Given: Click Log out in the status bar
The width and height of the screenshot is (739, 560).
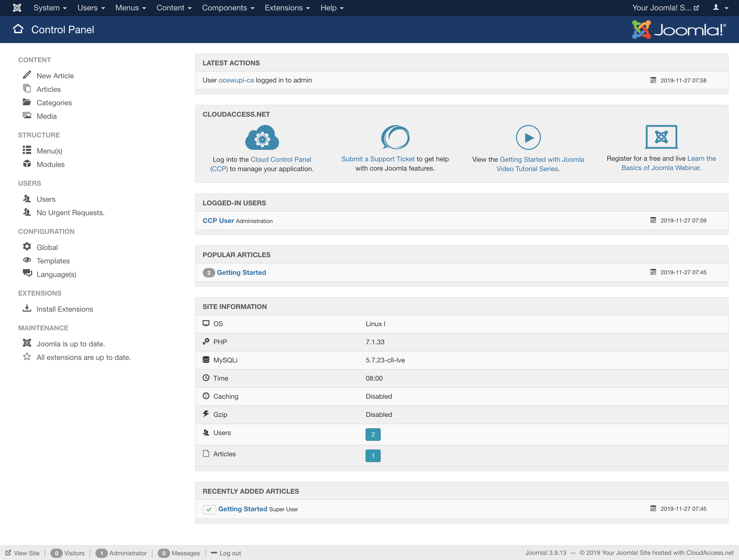Looking at the screenshot, I should (x=230, y=553).
